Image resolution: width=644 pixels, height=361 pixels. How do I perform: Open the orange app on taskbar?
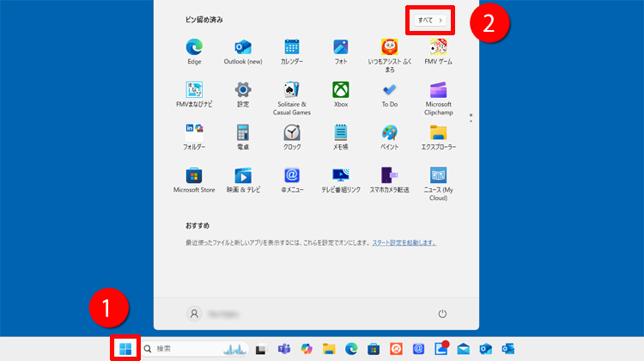396,349
